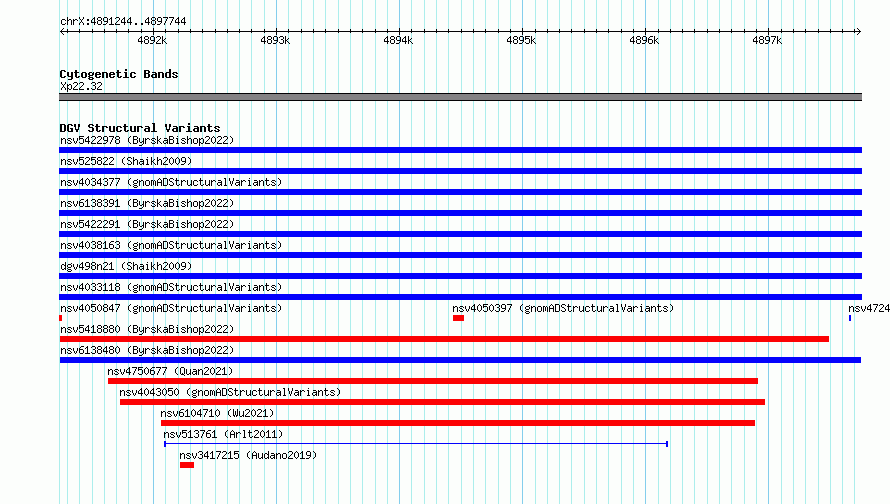This screenshot has height=504, width=890.
Task: Click the nsv5422978 (ByrskaBishop2022) label
Action: (147, 140)
